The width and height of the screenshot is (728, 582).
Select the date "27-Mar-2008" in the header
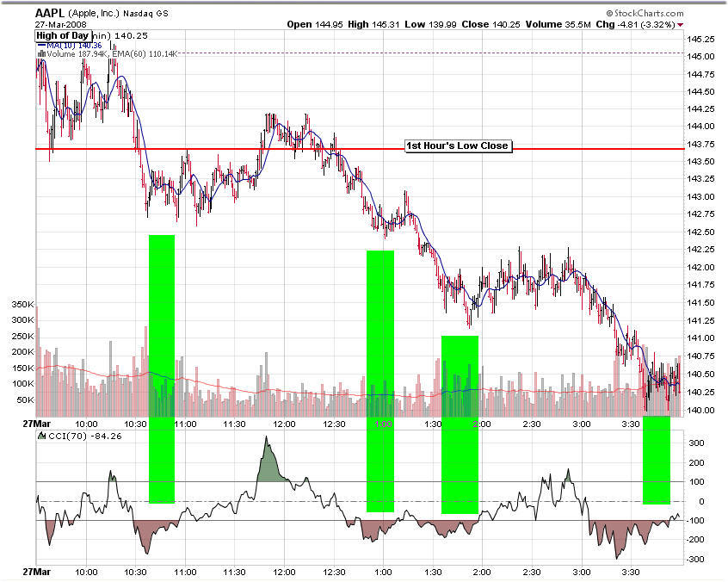coord(61,25)
